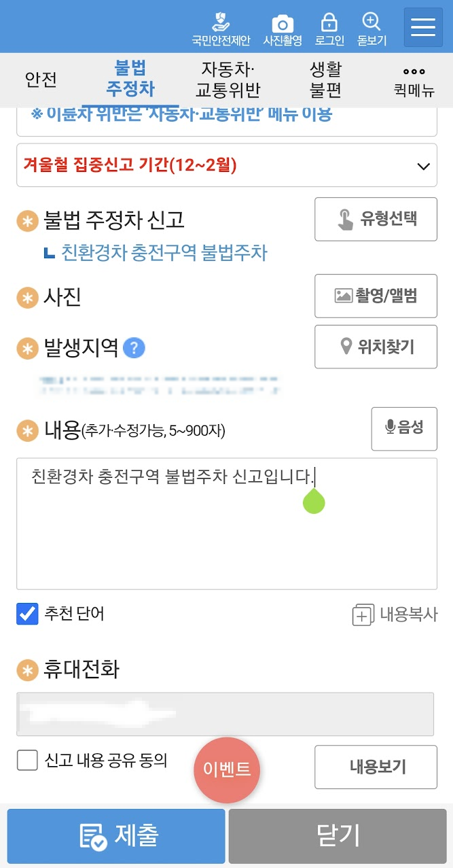Image resolution: width=453 pixels, height=868 pixels.
Task: Open the 퀵메뉴 quick menu
Action: click(x=413, y=79)
